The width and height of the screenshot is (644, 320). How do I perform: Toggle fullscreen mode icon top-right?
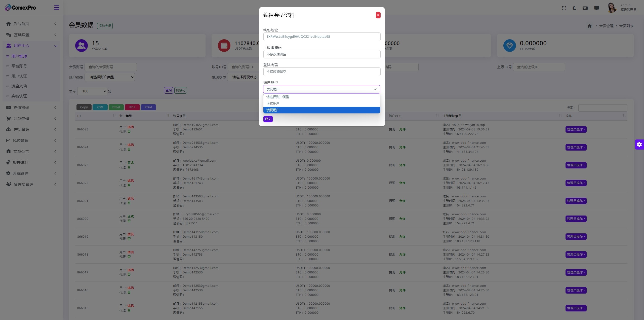563,7
